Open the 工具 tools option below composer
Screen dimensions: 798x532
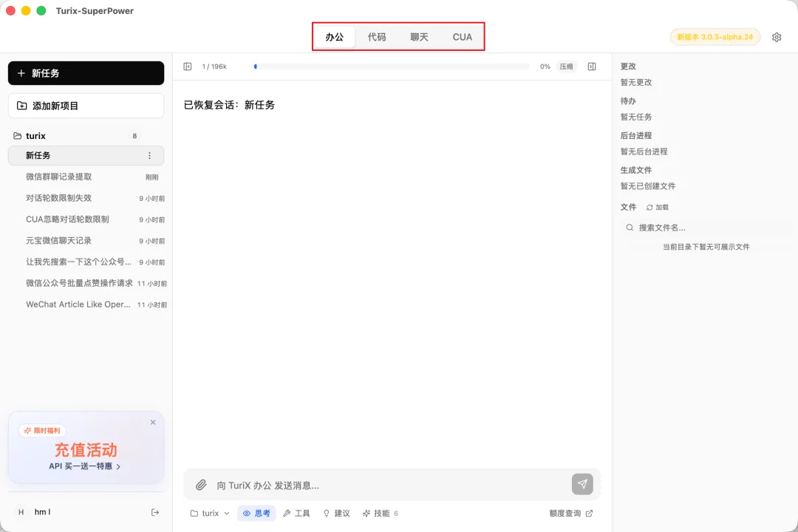point(296,513)
